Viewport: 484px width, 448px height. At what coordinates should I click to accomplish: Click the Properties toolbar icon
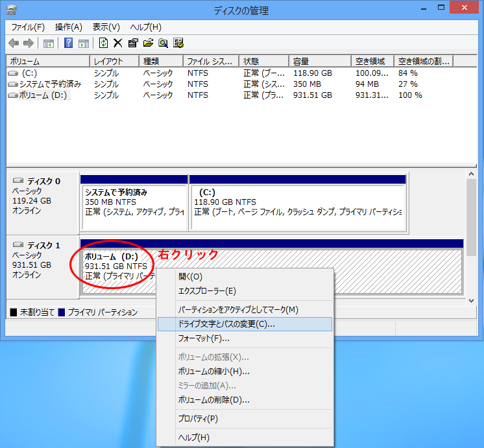pyautogui.click(x=133, y=43)
